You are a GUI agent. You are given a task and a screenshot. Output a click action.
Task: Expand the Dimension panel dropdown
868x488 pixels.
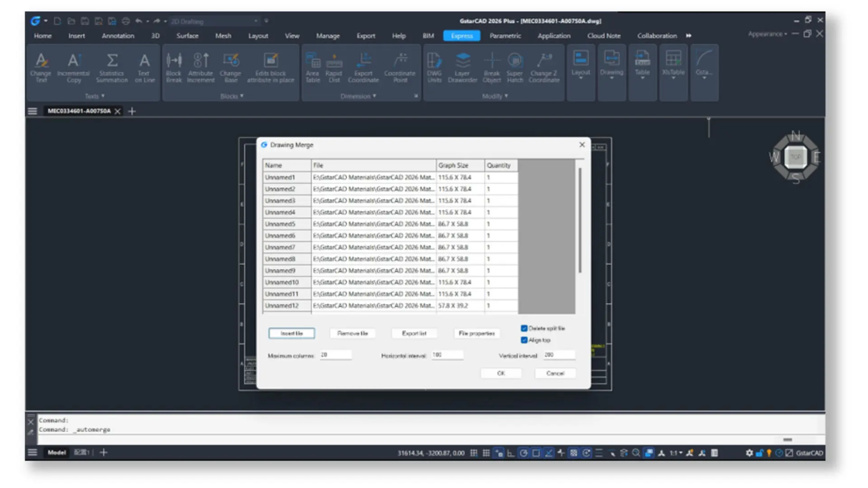(x=358, y=96)
